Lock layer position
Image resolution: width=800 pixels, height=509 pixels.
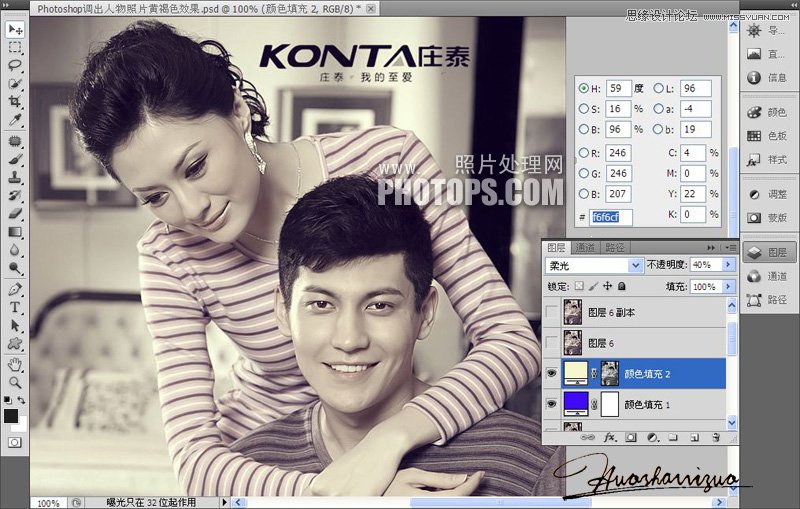tap(608, 286)
